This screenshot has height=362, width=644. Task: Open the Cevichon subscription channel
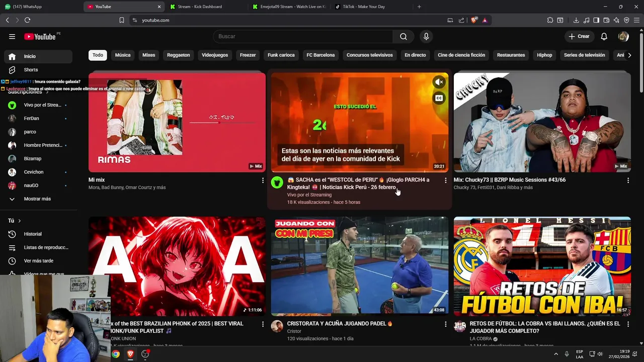[x=38, y=172]
